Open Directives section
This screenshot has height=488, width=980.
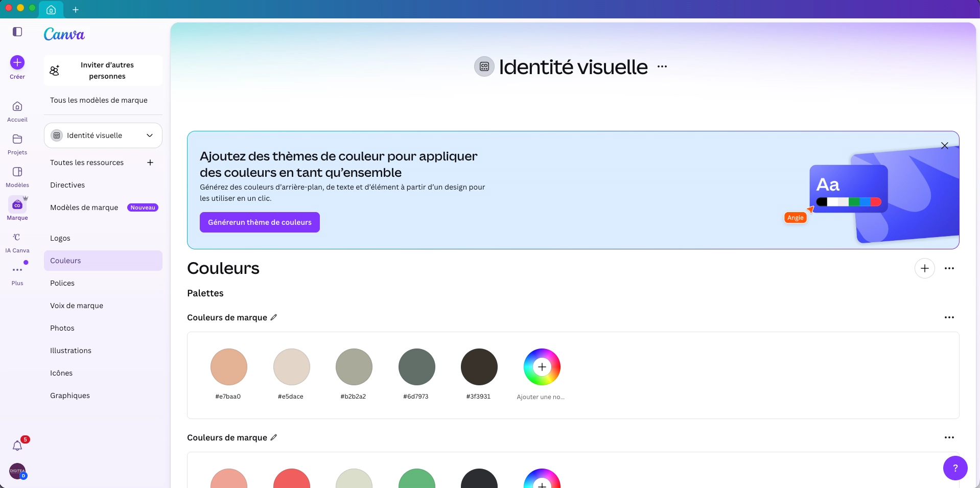(x=67, y=185)
